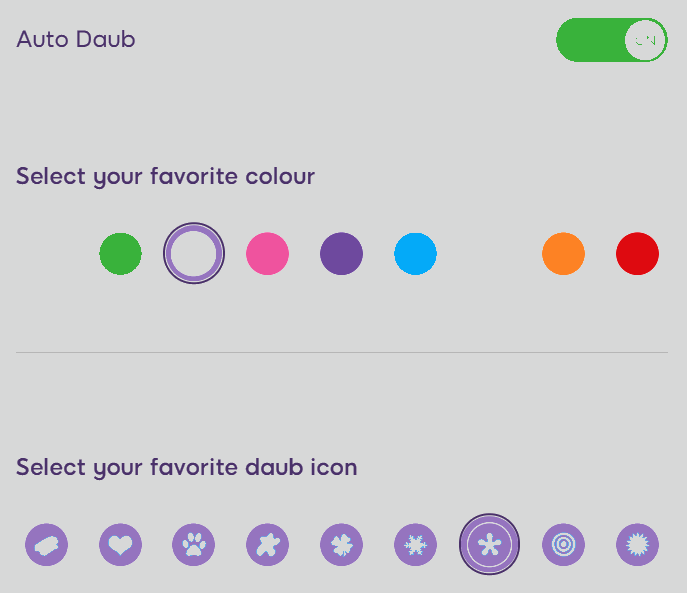Choose the pink colour swatch
The height and width of the screenshot is (593, 687).
pos(268,254)
